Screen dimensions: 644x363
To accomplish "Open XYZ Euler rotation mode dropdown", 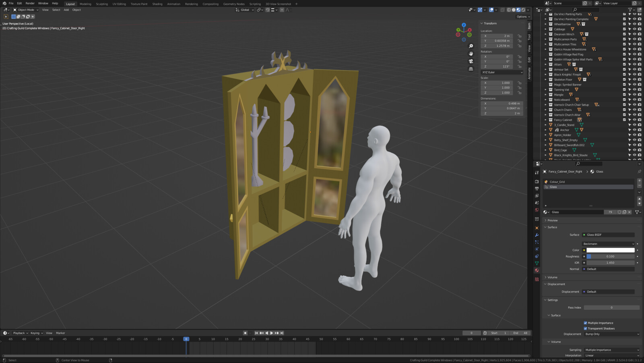I will 502,72.
